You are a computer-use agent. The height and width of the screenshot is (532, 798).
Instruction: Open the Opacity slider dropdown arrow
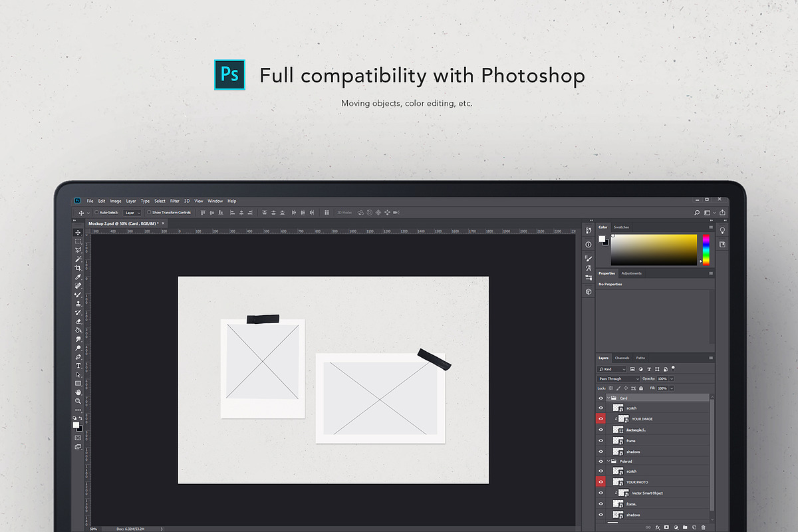[x=672, y=378]
